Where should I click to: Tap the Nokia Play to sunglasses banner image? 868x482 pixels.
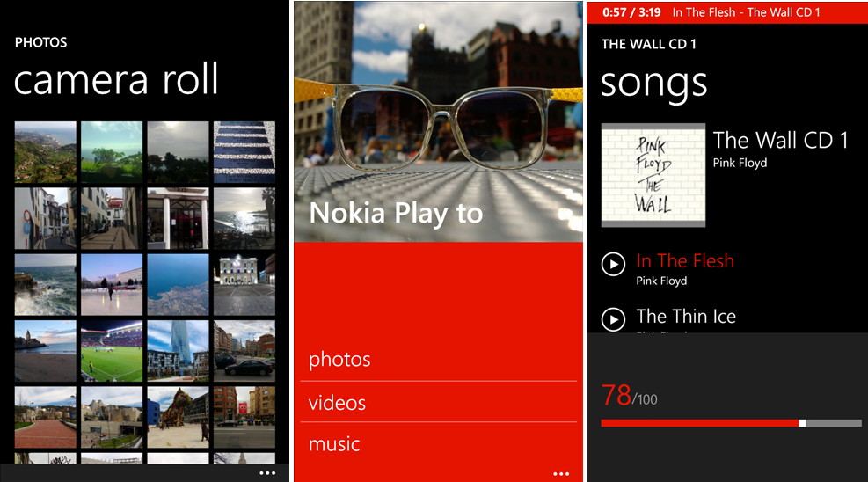coord(438,121)
